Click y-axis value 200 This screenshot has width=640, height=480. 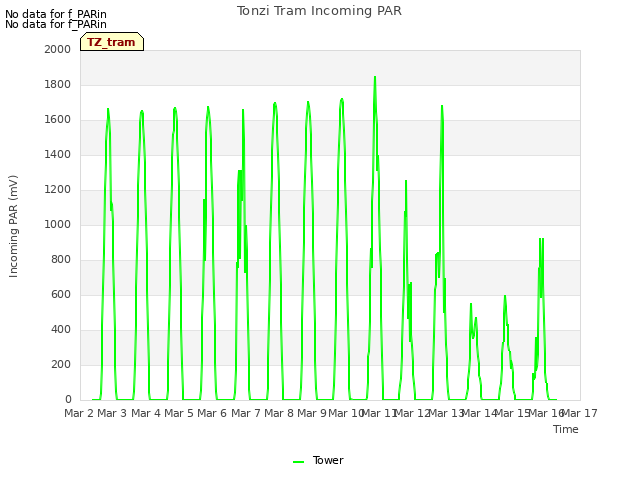61,364
